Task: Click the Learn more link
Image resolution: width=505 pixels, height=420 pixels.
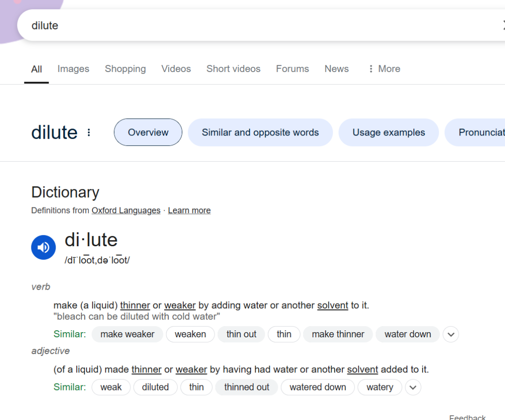Action: (x=189, y=211)
